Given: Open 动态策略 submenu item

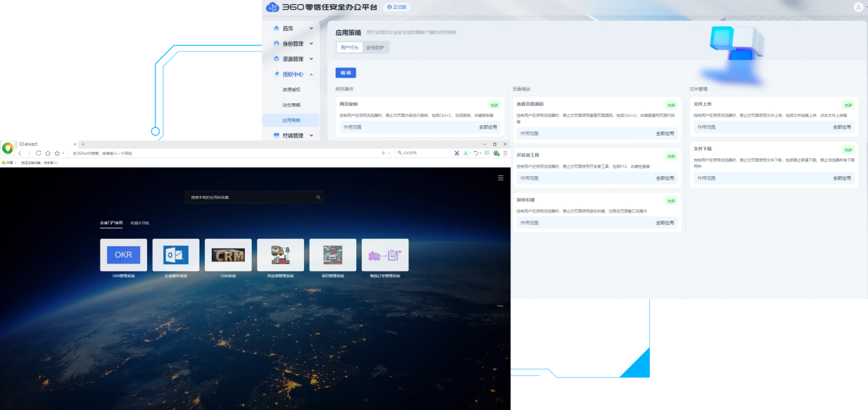Looking at the screenshot, I should tap(291, 105).
